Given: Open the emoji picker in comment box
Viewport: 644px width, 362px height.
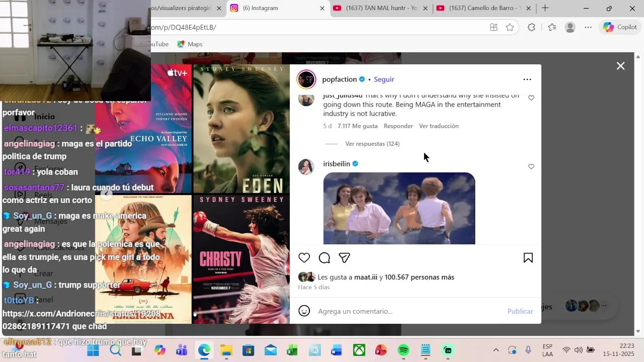Looking at the screenshot, I should [x=304, y=311].
